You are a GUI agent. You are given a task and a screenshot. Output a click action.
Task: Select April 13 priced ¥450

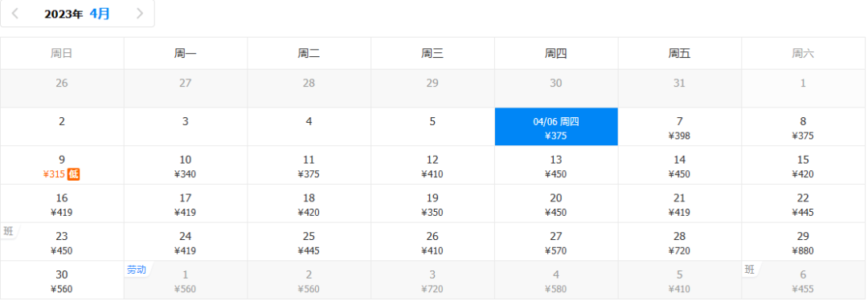coord(556,165)
